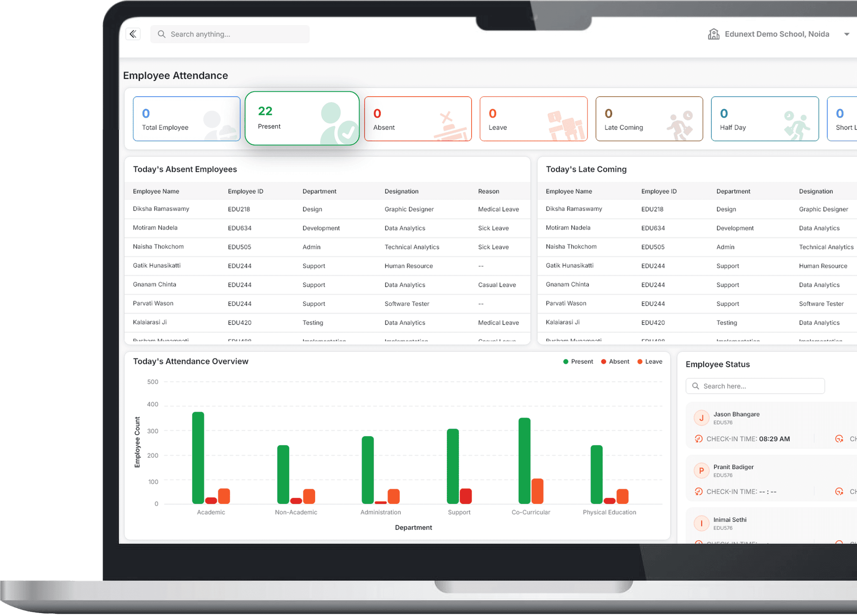Click the I avatar for Inimai Sethi
This screenshot has height=616, width=857.
click(701, 523)
